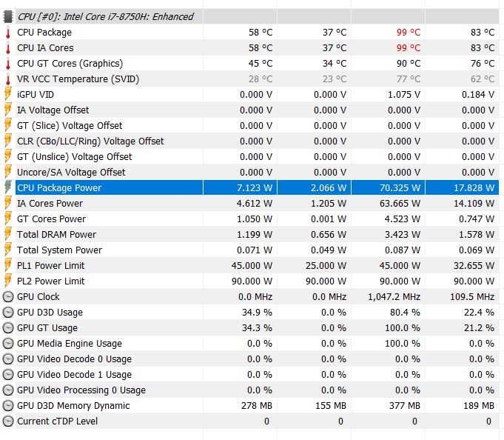The image size is (504, 440).
Task: Click the thermometer icon beside CPU IA Cores
Action: tap(8, 48)
